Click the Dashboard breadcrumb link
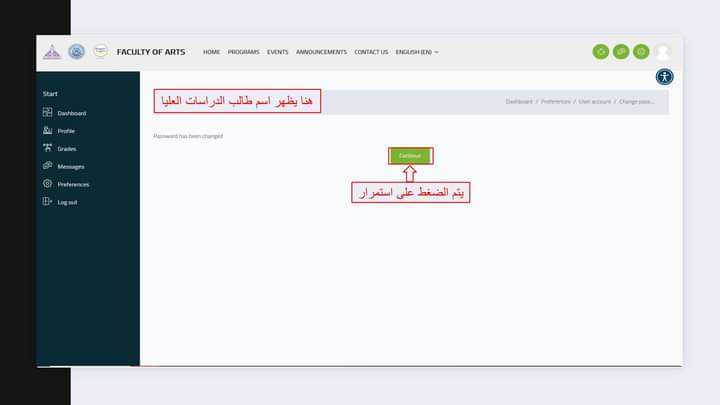 coord(518,102)
